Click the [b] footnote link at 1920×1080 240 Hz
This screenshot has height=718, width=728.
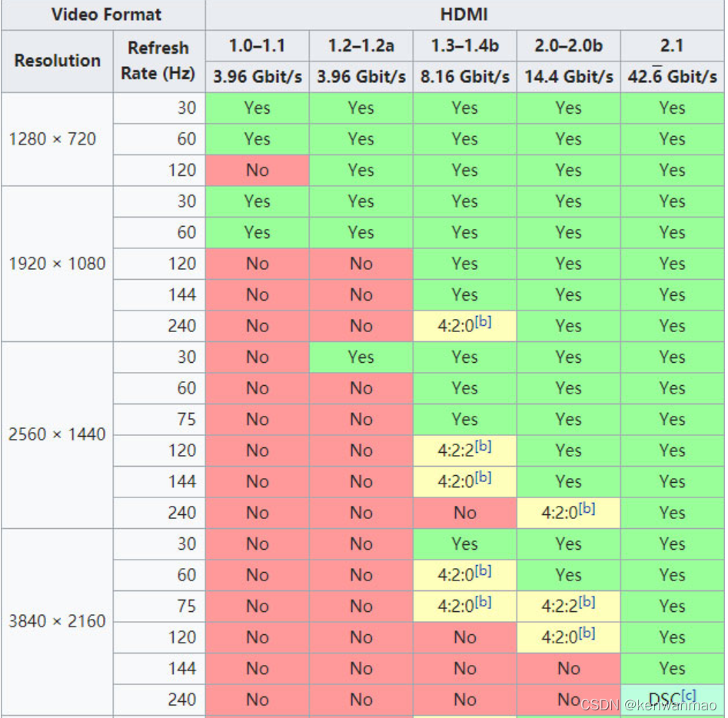(483, 321)
